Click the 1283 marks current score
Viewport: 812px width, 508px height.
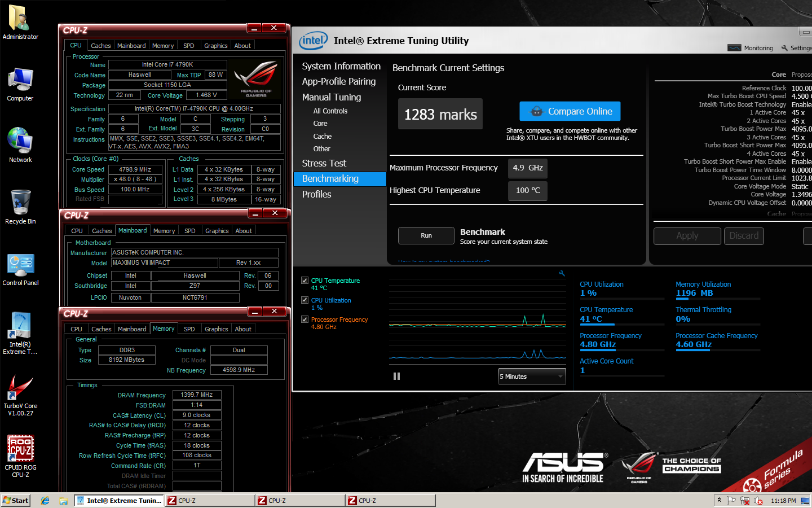pyautogui.click(x=440, y=114)
